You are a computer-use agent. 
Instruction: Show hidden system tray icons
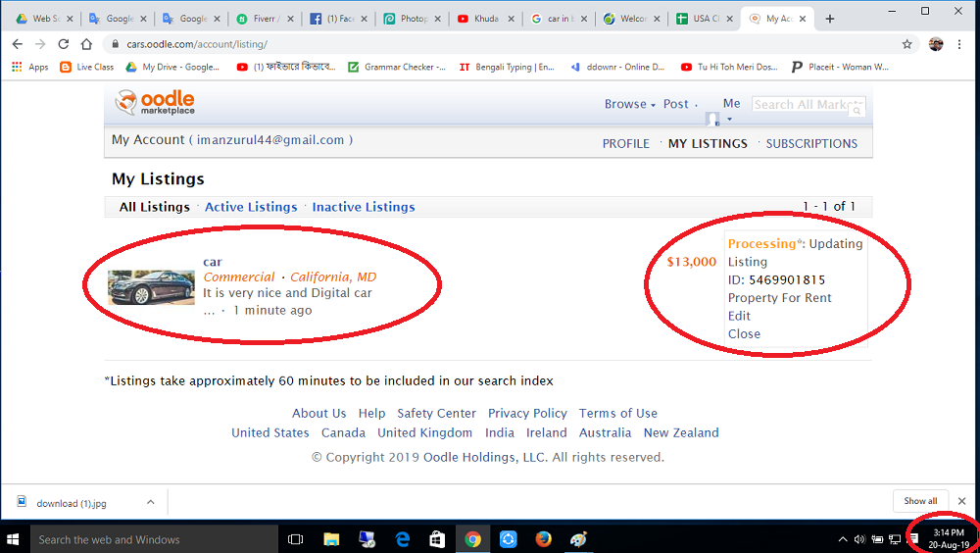coord(843,539)
